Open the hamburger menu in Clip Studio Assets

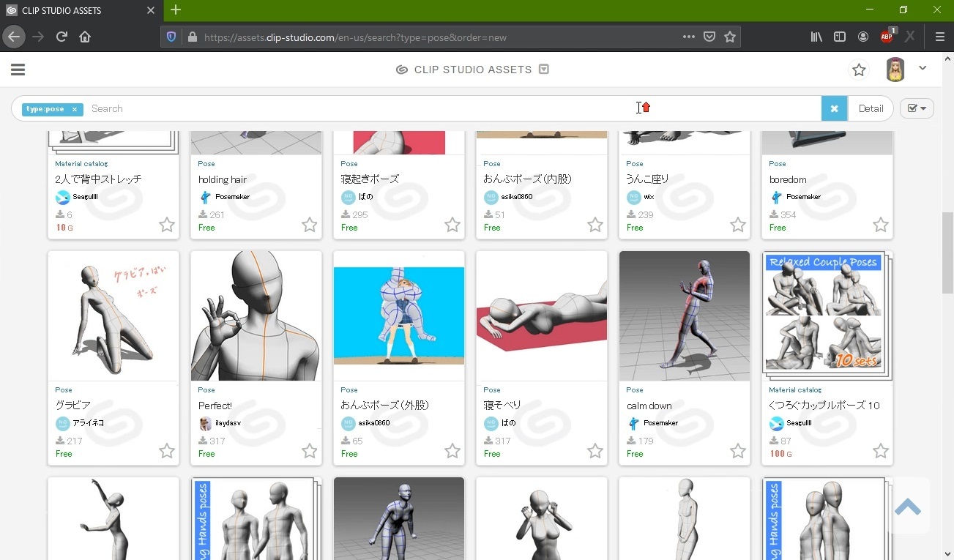pyautogui.click(x=18, y=70)
